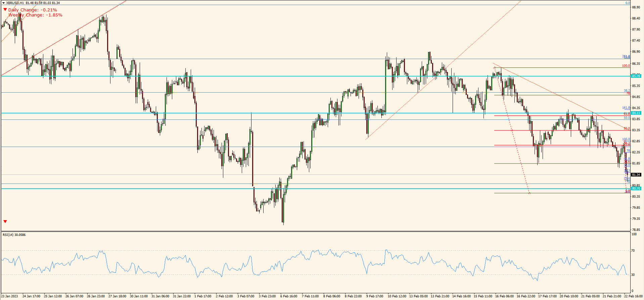Click the '31 Jan 22:00' time axis label
Image resolution: width=644 pixels, height=300 pixels.
(x=182, y=296)
